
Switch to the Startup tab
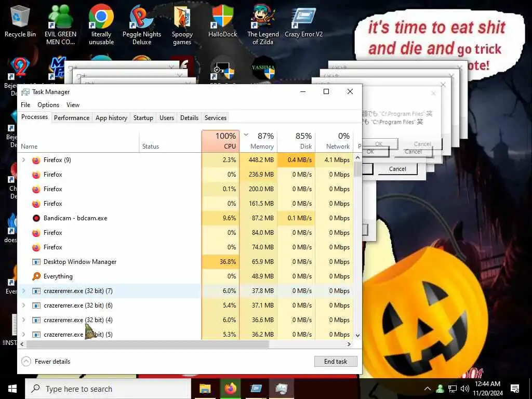pos(143,118)
